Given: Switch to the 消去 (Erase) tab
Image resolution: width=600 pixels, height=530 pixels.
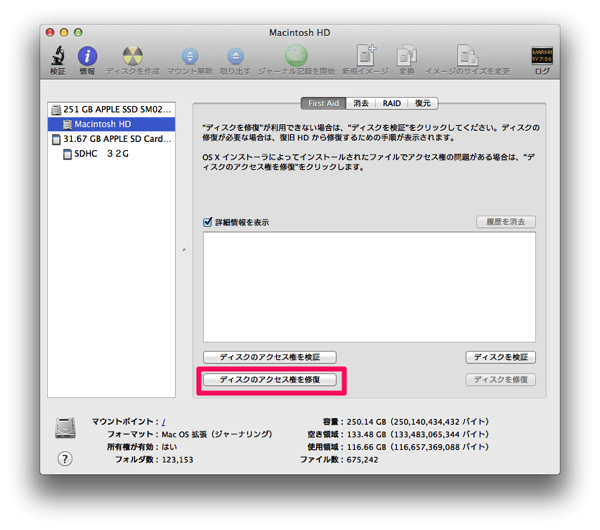Looking at the screenshot, I should click(x=361, y=103).
